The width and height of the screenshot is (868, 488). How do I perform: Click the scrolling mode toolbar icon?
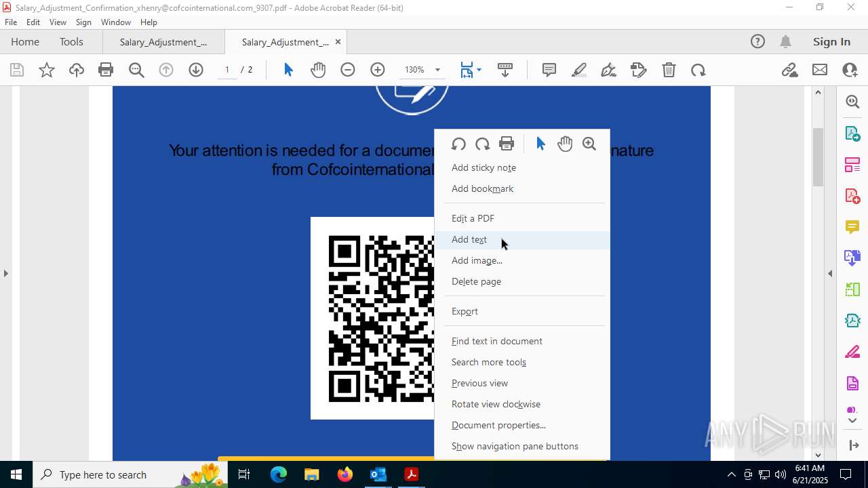[505, 70]
